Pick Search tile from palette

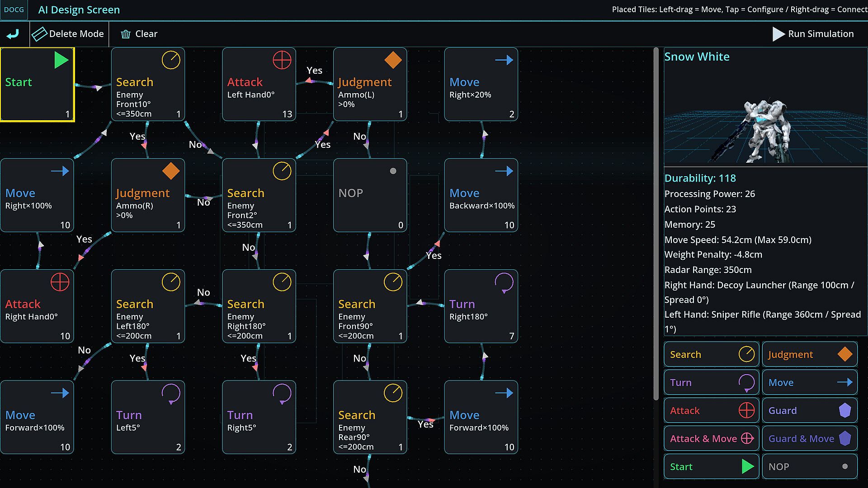[x=712, y=355]
